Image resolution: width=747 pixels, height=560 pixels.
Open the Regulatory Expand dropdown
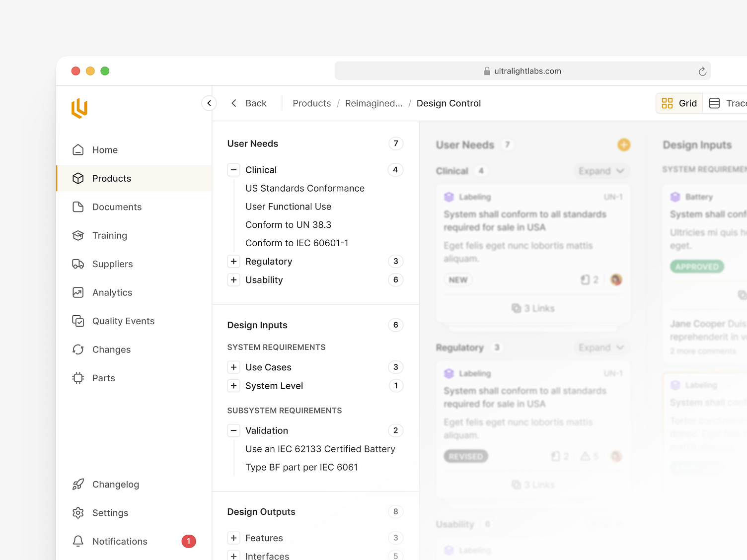[601, 348]
